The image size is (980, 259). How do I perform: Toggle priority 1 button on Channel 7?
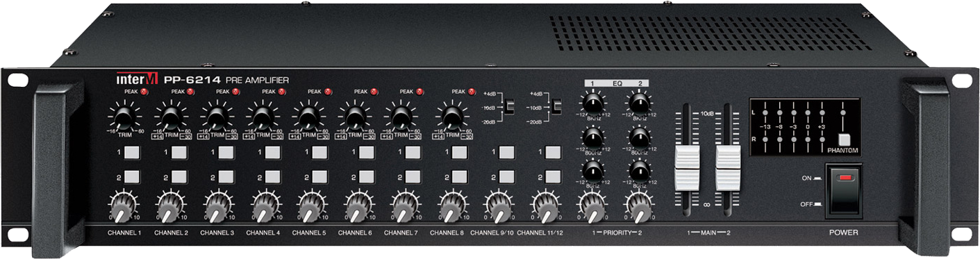[413, 152]
